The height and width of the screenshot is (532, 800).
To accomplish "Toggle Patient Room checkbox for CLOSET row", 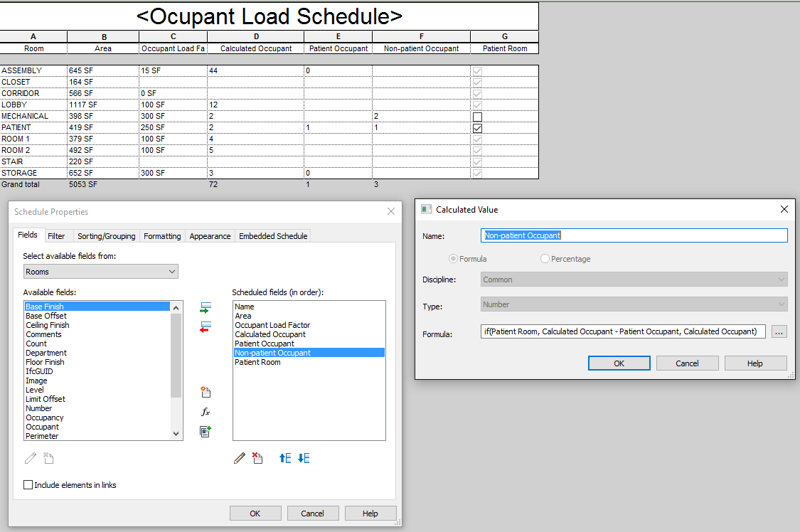I will tap(478, 82).
